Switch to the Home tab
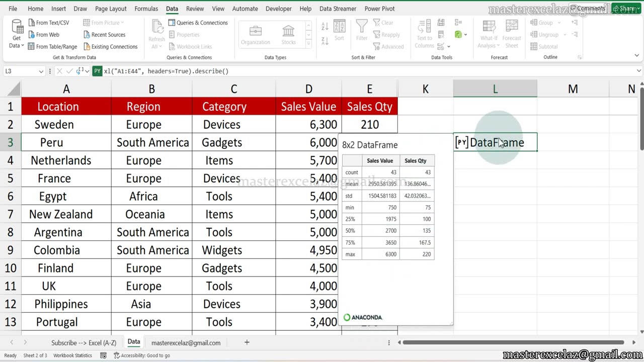The image size is (644, 362). [x=35, y=9]
